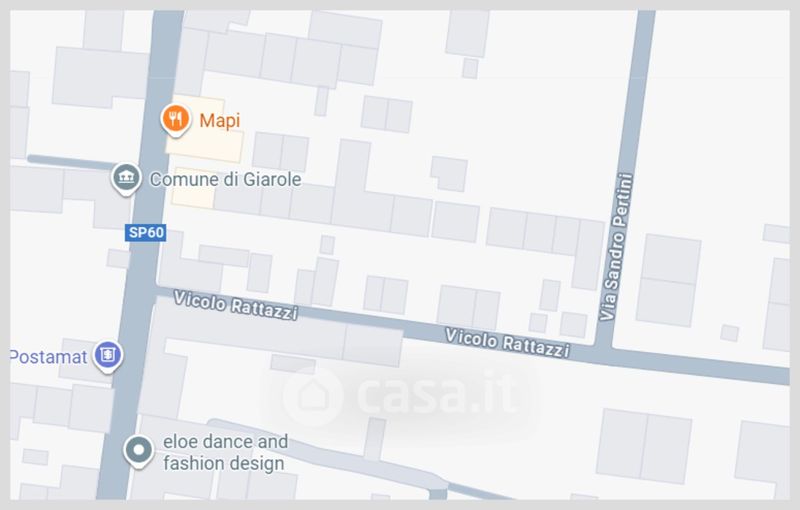800x510 pixels.
Task: Click the eloe dance location pin icon
Action: click(x=138, y=451)
